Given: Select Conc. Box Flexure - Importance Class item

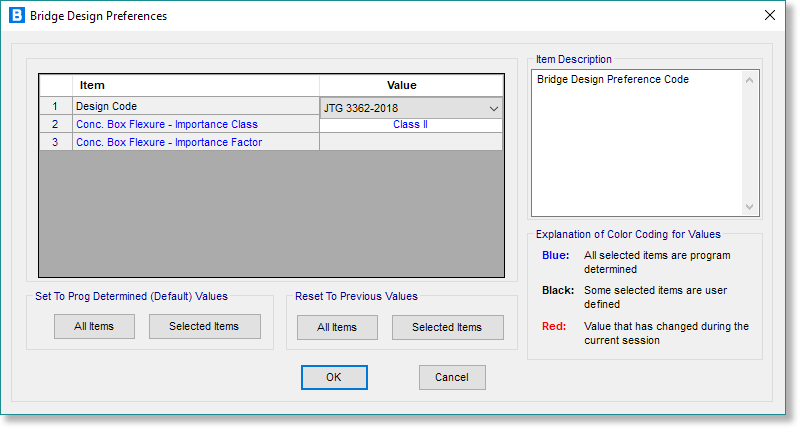Looking at the screenshot, I should click(x=196, y=124).
